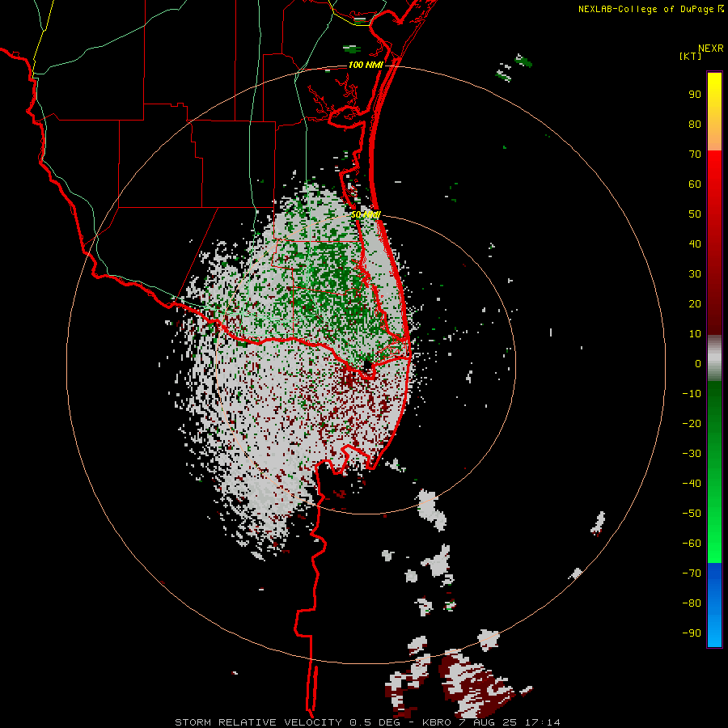Screen dimensions: 728x728
Task: Click the positive 10 value on velocity scale
Action: (x=695, y=334)
